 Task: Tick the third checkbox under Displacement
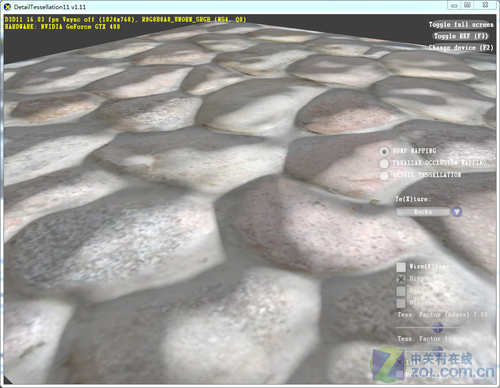(401, 291)
